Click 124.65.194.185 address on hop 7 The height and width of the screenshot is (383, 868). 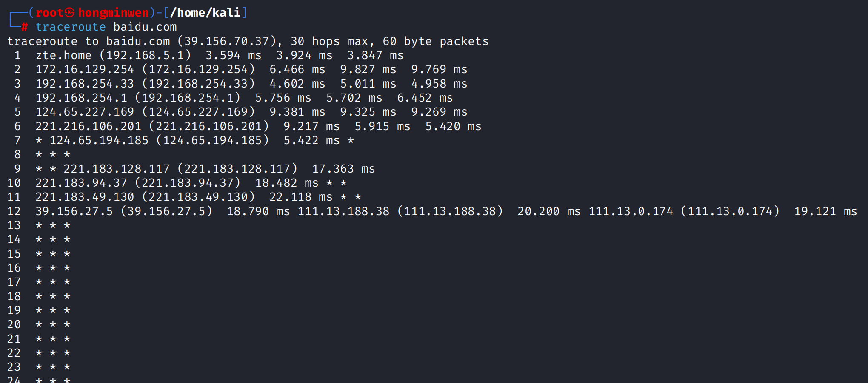(x=99, y=140)
